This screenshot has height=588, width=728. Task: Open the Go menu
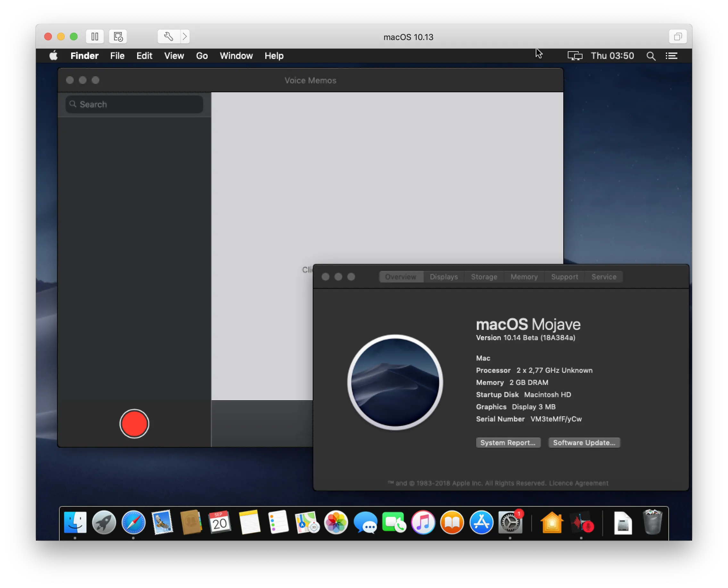tap(202, 56)
